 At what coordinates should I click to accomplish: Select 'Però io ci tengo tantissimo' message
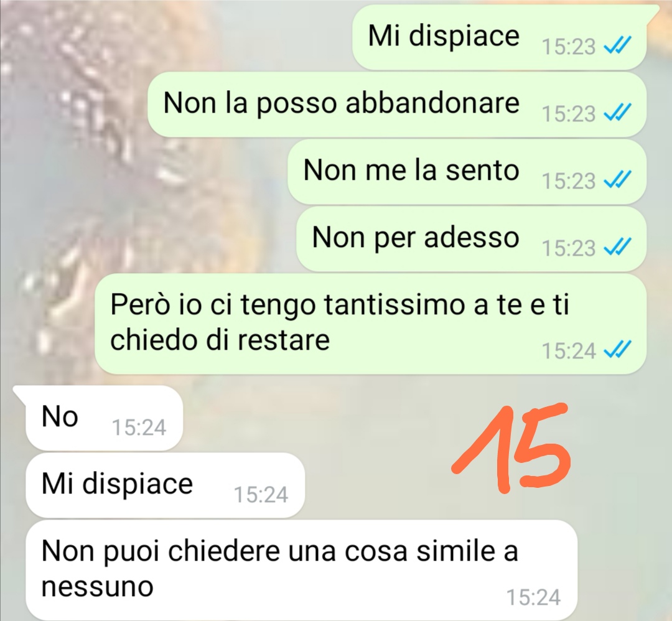pos(370,324)
